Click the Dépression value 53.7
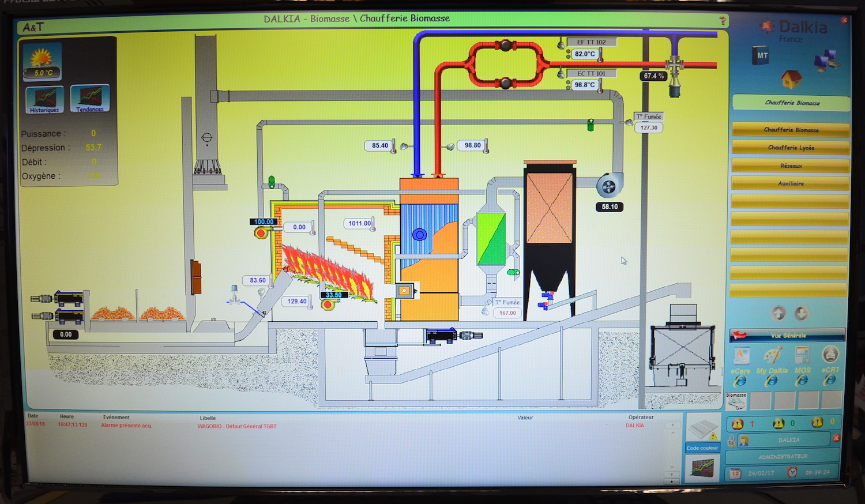Screen dimensions: 865x504 tap(93, 148)
